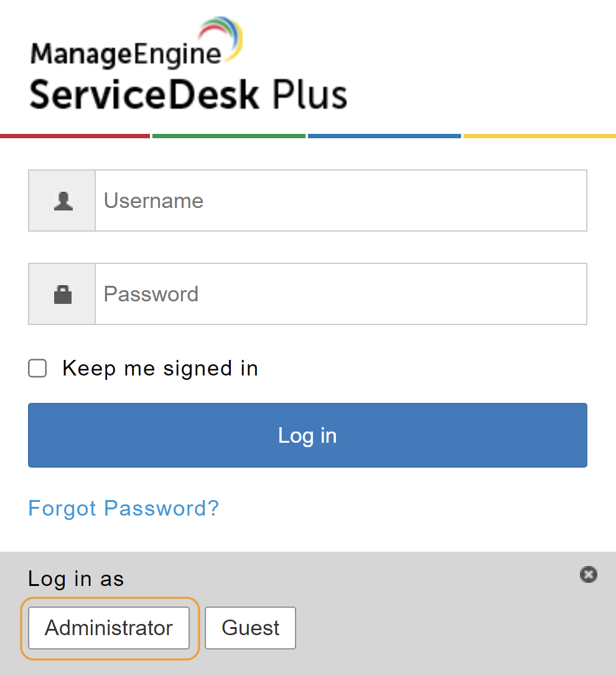This screenshot has width=616, height=675.
Task: Open the Forgot Password page
Action: pyautogui.click(x=123, y=508)
